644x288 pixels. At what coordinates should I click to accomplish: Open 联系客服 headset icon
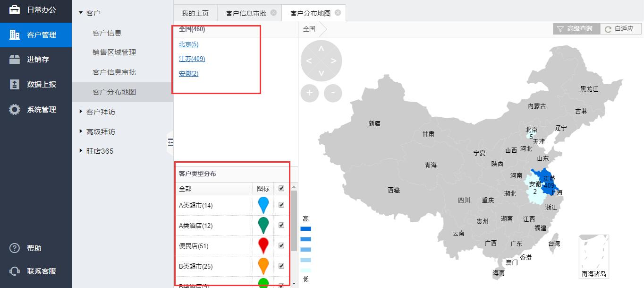15,271
